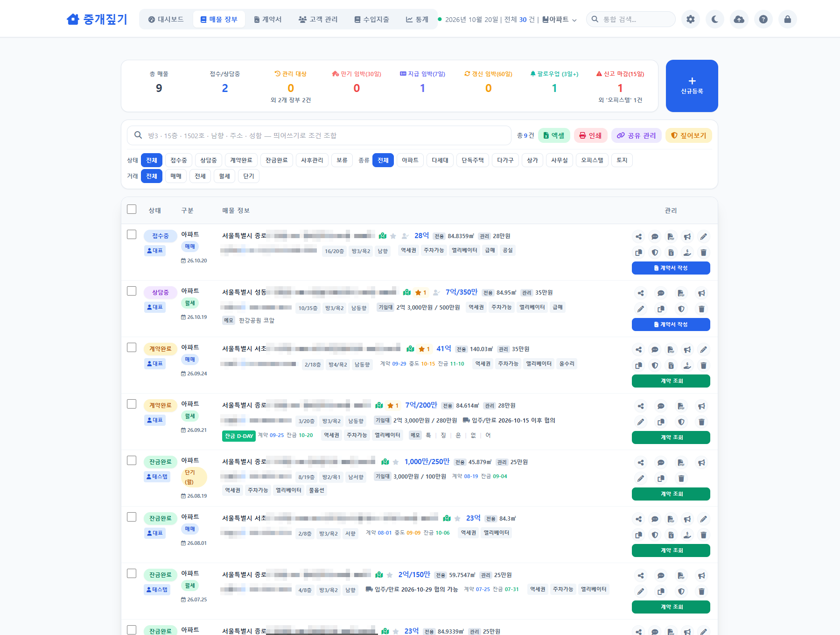Screen dimensions: 840x635
Task: Toggle the favorite star on the 1,000만/250만 listing
Action: [x=396, y=462]
